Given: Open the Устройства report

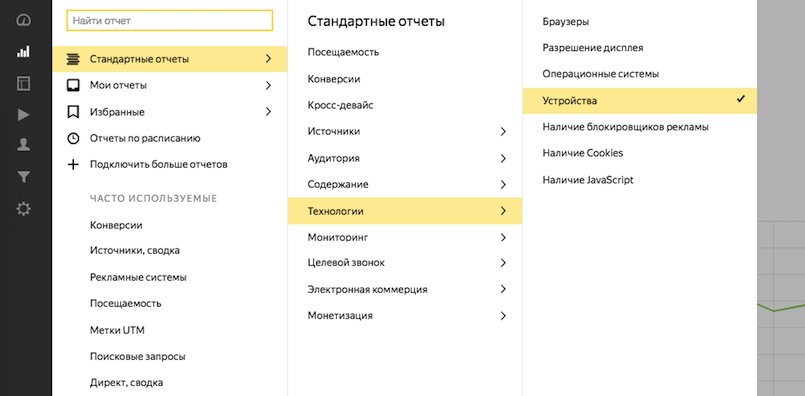Looking at the screenshot, I should pos(640,101).
